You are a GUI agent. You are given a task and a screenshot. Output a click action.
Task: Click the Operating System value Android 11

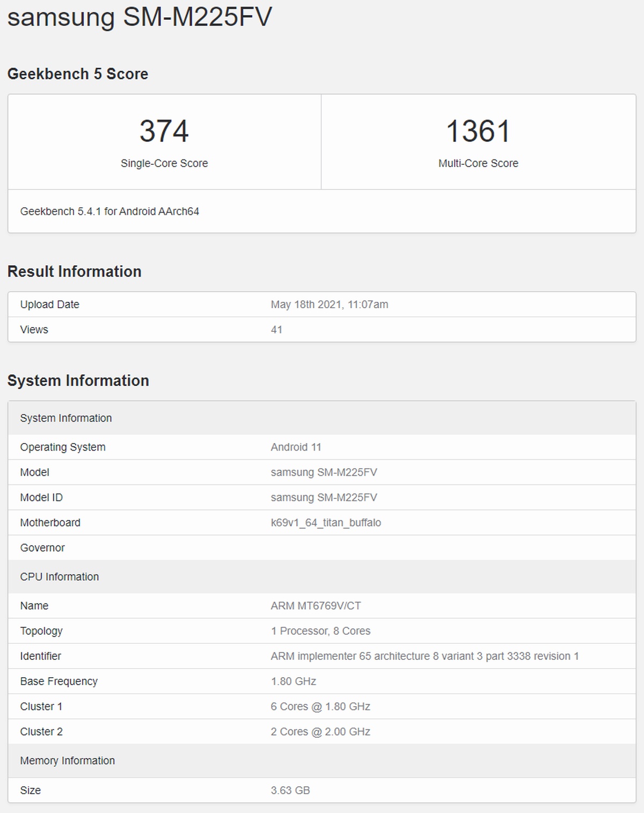296,447
